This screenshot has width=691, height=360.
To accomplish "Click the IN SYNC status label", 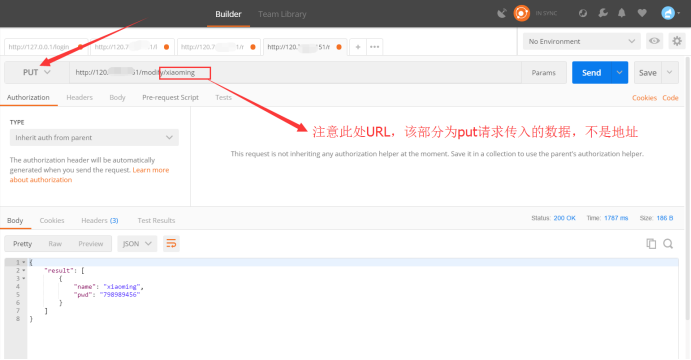I will 546,13.
